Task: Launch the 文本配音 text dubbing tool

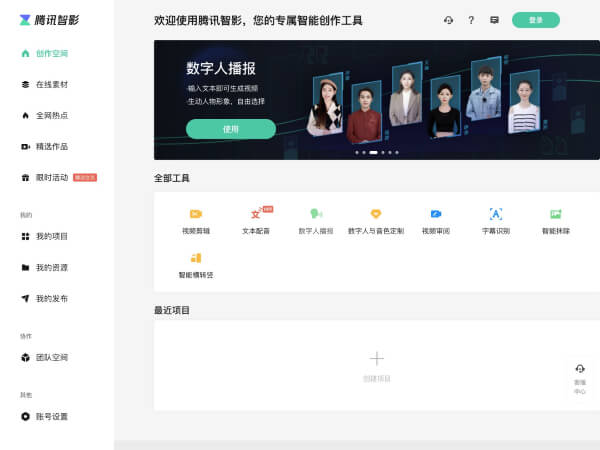Action: coord(256,220)
